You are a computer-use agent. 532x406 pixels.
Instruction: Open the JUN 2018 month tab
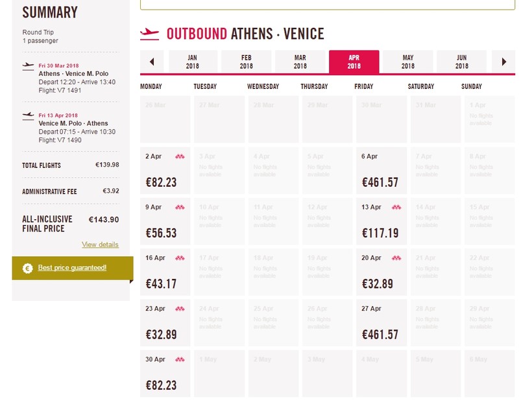(x=461, y=62)
